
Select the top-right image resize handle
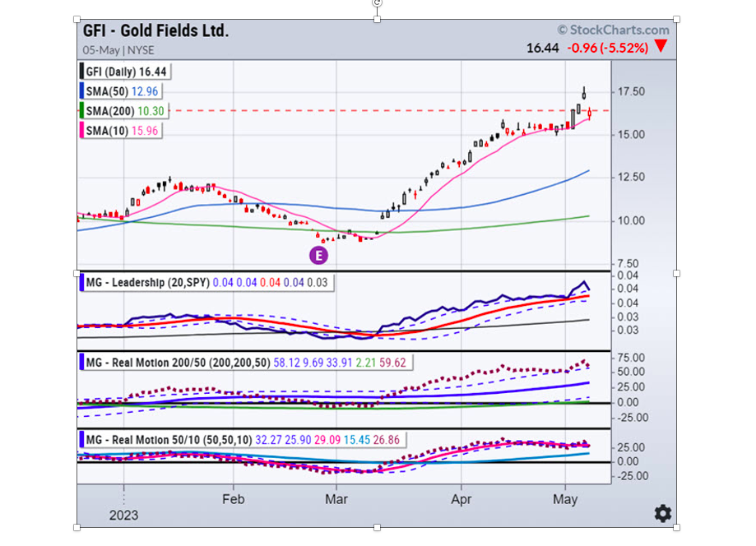click(x=676, y=19)
